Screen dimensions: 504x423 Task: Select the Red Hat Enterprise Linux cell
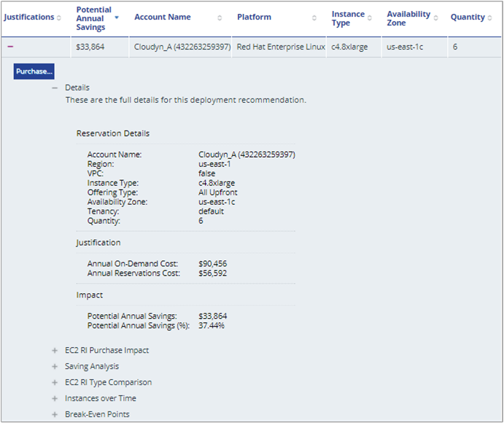coord(279,47)
